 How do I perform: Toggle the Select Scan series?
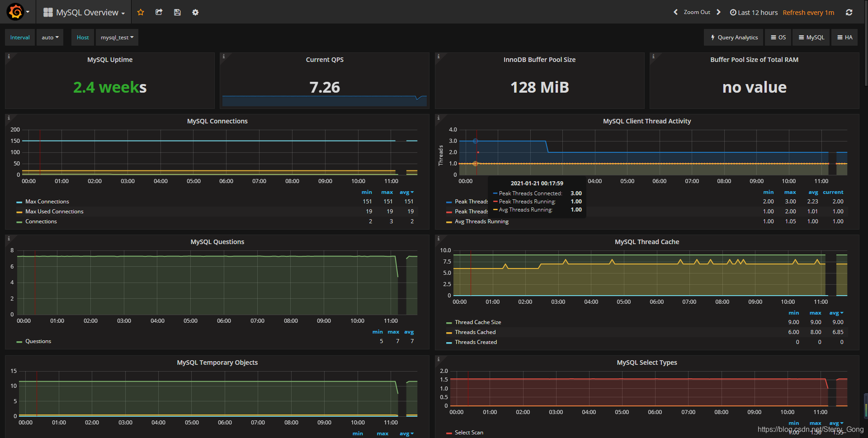tap(469, 433)
